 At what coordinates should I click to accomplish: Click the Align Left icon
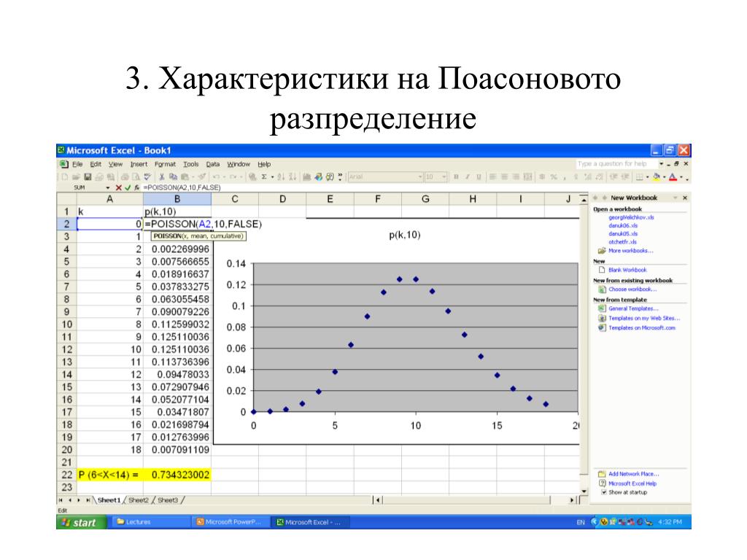(492, 176)
